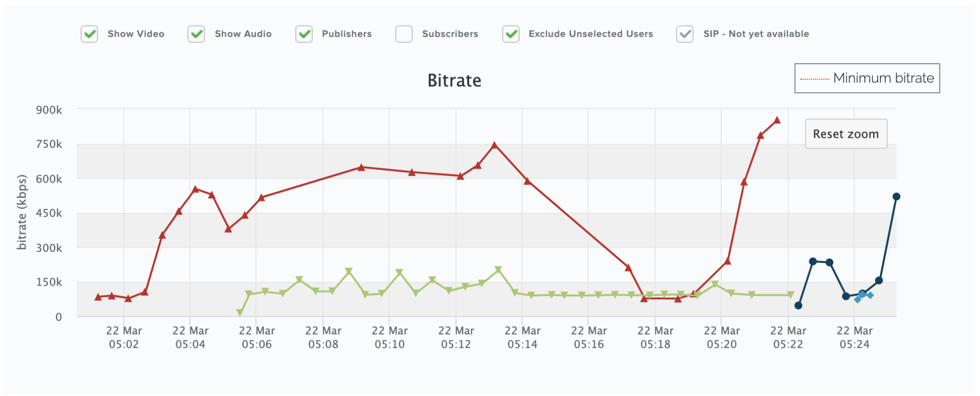
Task: Click the 900k y-axis label
Action: (x=49, y=110)
